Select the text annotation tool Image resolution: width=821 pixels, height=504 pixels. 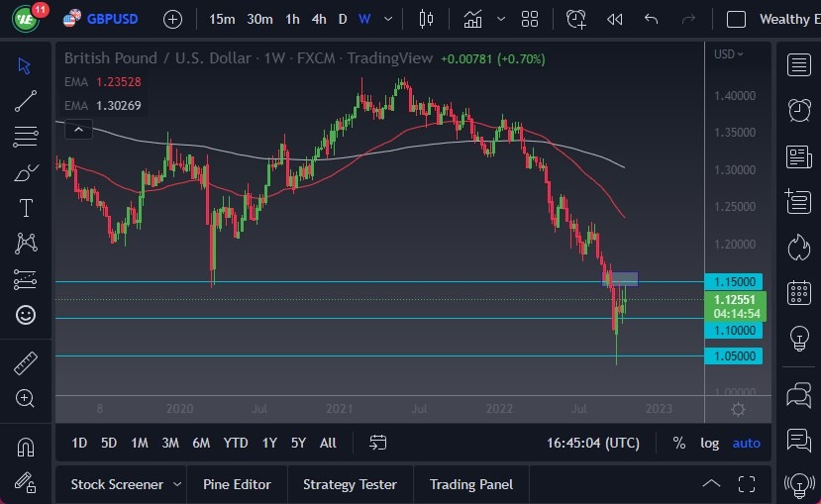click(26, 208)
